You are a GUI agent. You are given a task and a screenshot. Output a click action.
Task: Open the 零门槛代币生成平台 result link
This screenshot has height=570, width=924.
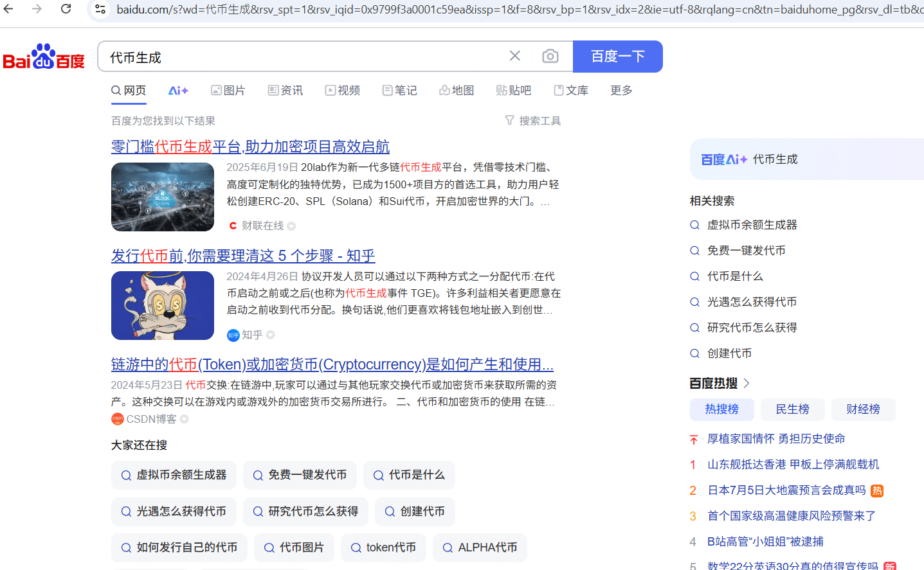250,147
